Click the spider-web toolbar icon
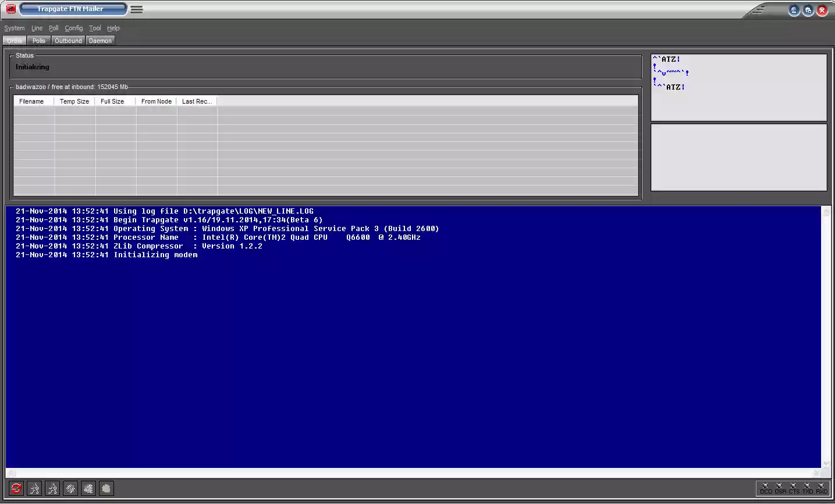This screenshot has width=835, height=504. click(x=70, y=488)
